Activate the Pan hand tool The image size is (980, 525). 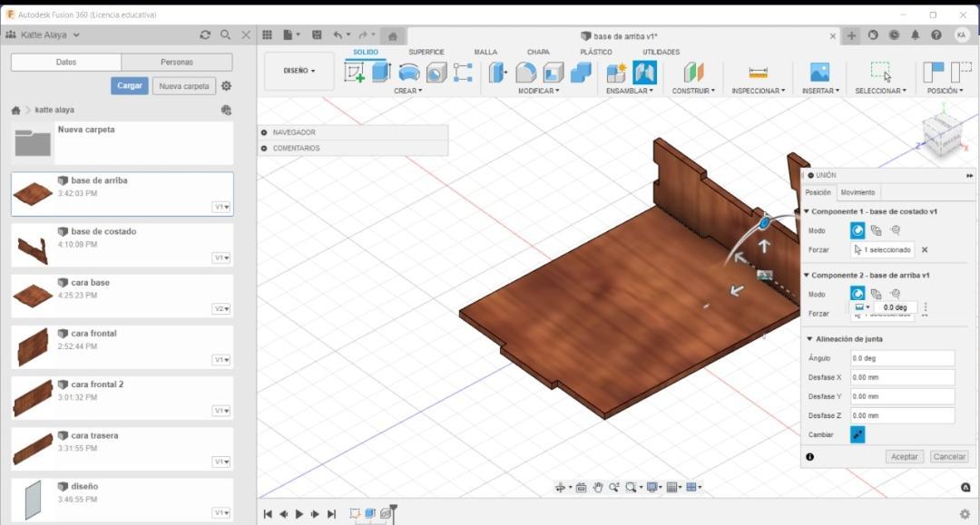pos(598,488)
